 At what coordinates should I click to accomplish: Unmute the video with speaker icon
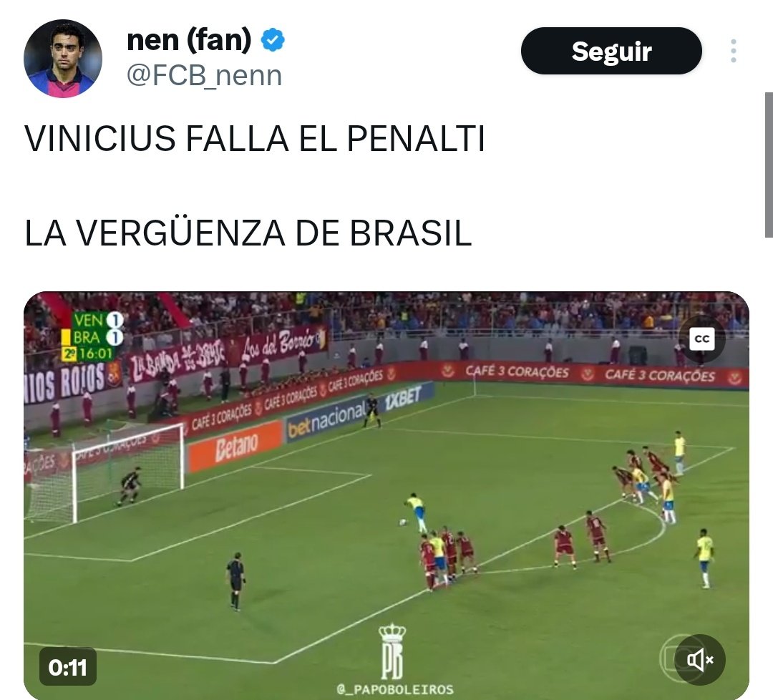[700, 660]
